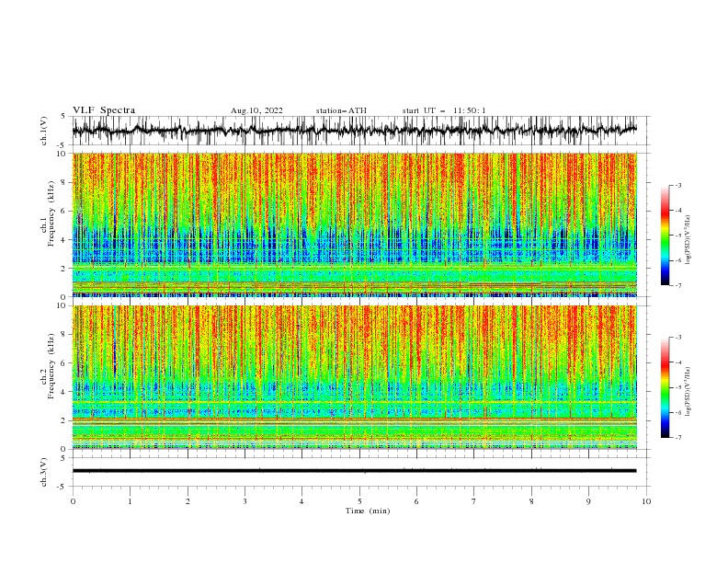Click the time axis tick label '7'
The height and width of the screenshot is (563, 728).
click(474, 501)
